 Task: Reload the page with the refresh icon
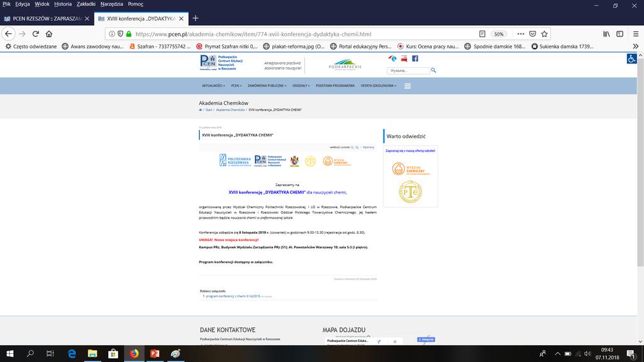click(36, 34)
